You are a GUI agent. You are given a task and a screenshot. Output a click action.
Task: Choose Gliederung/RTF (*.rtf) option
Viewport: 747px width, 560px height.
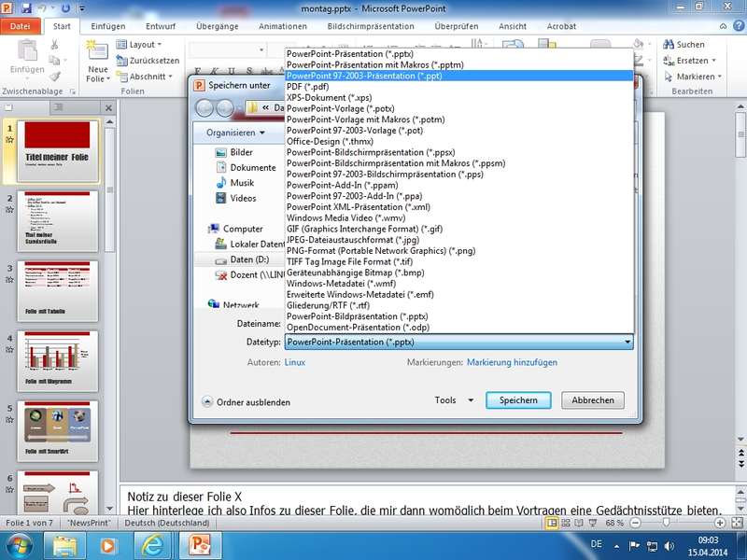[x=458, y=306]
